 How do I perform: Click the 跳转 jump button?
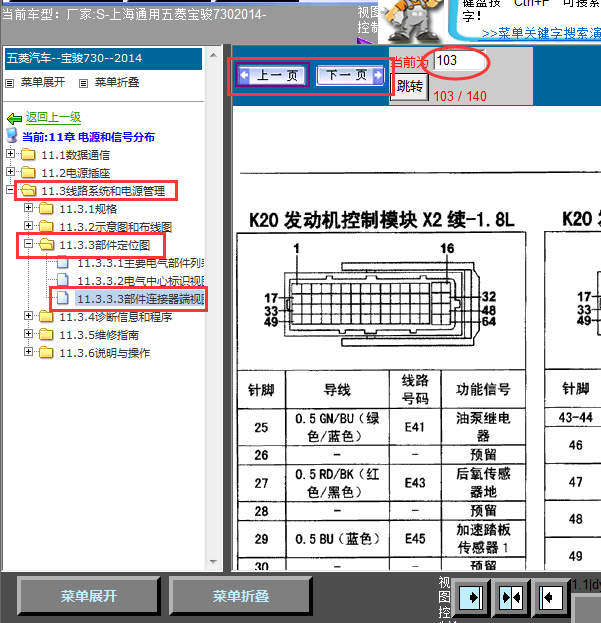[x=410, y=86]
